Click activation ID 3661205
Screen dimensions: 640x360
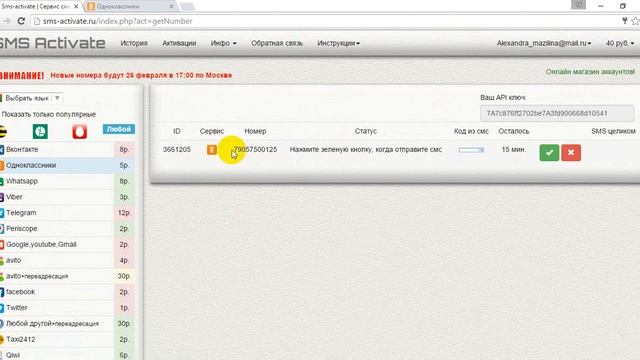tap(177, 150)
